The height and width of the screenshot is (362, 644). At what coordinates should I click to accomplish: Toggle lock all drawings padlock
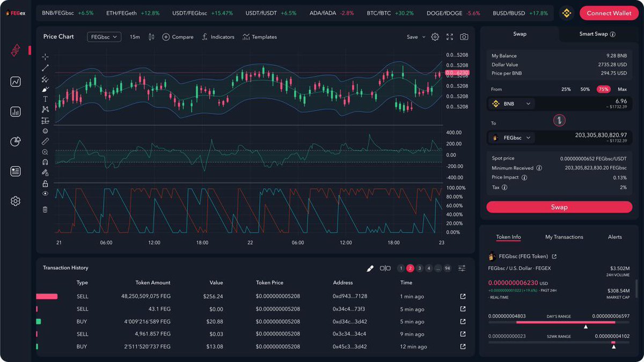(x=45, y=183)
